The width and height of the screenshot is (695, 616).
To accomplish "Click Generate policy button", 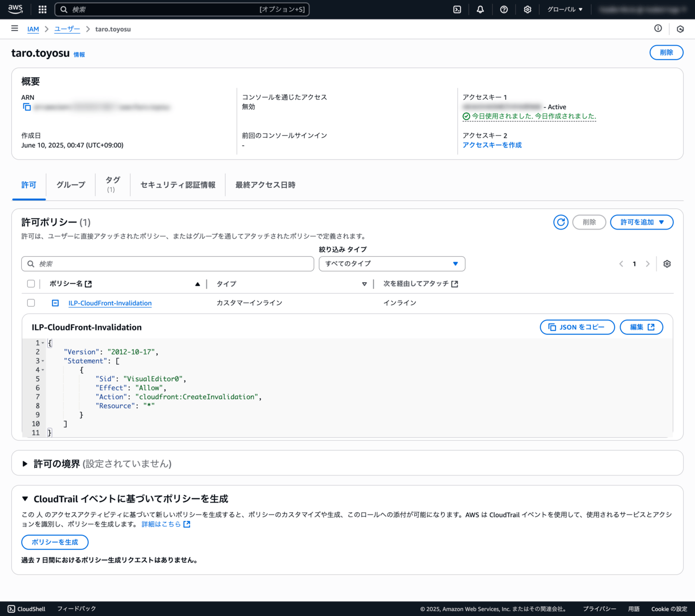I will pos(55,542).
